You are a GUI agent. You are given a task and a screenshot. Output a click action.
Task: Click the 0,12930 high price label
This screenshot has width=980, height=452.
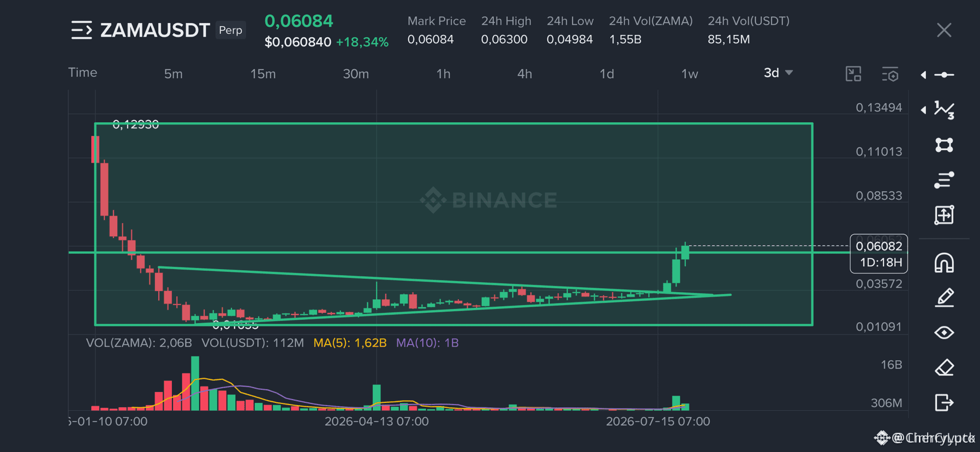click(135, 124)
